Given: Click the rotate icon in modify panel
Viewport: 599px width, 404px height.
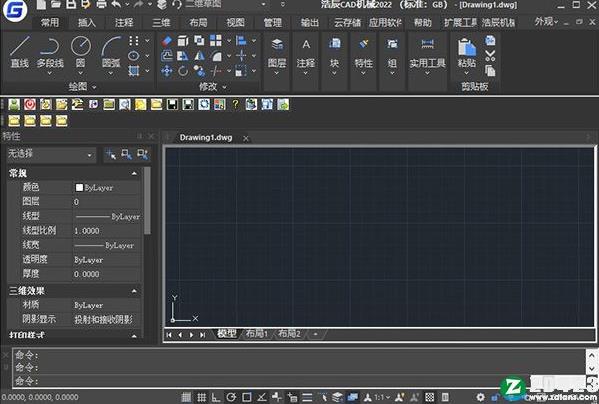Looking at the screenshot, I should (183, 71).
